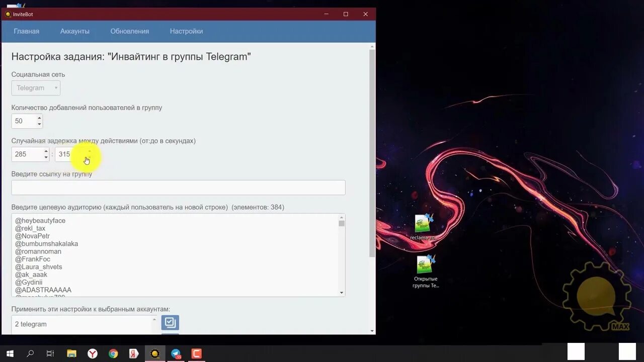Open the Yandex 'Я' taskbar icon

134,353
